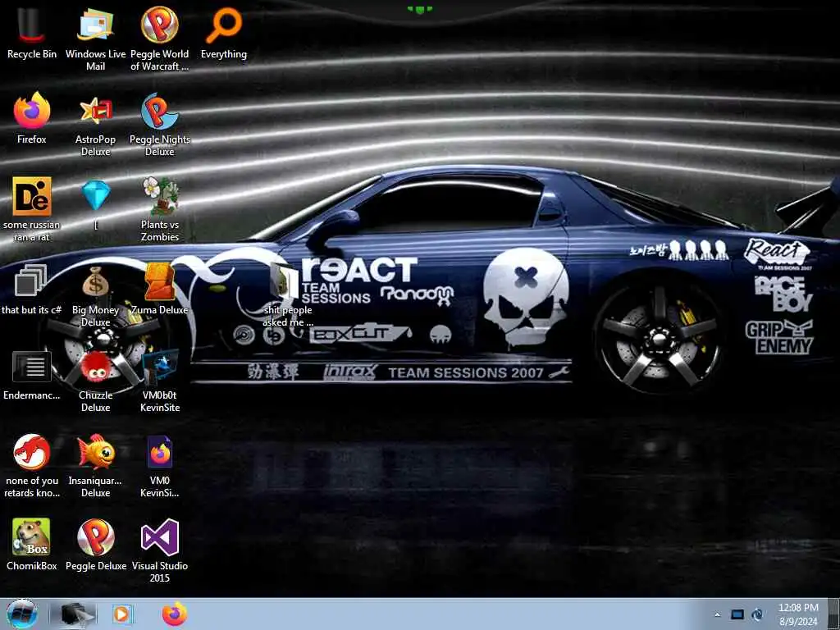
Task: Select Peggle Nights Deluxe icon
Action: tap(160, 125)
